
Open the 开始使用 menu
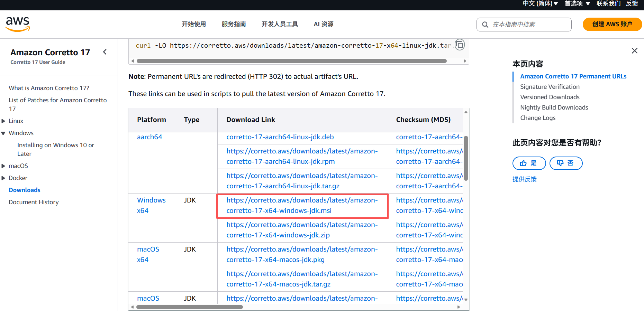(x=194, y=24)
